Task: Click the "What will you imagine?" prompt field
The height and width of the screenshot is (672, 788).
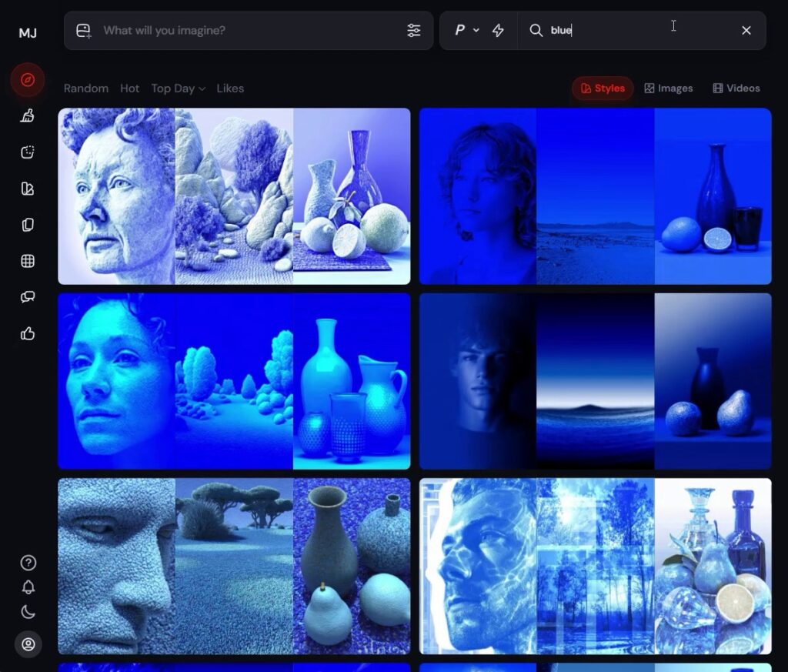Action: click(246, 31)
